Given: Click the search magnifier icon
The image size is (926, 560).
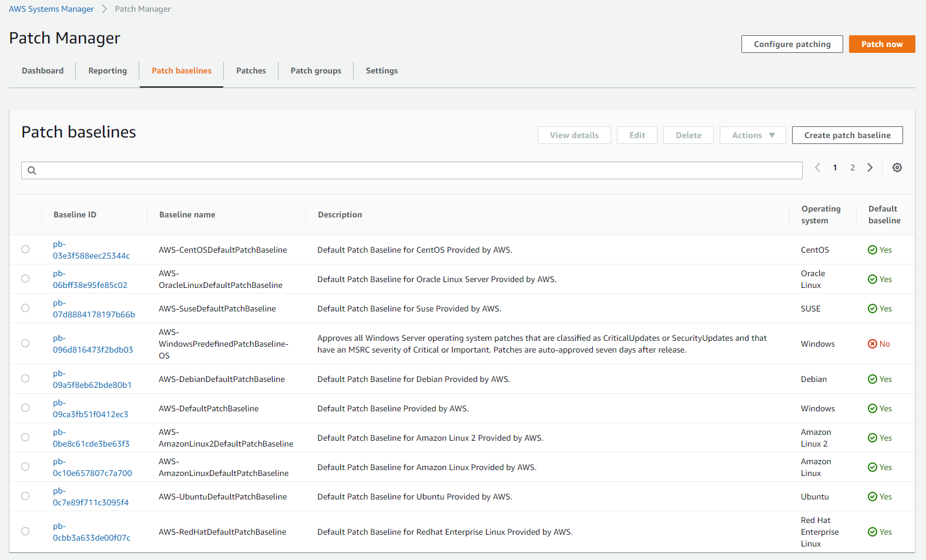Looking at the screenshot, I should (x=32, y=170).
